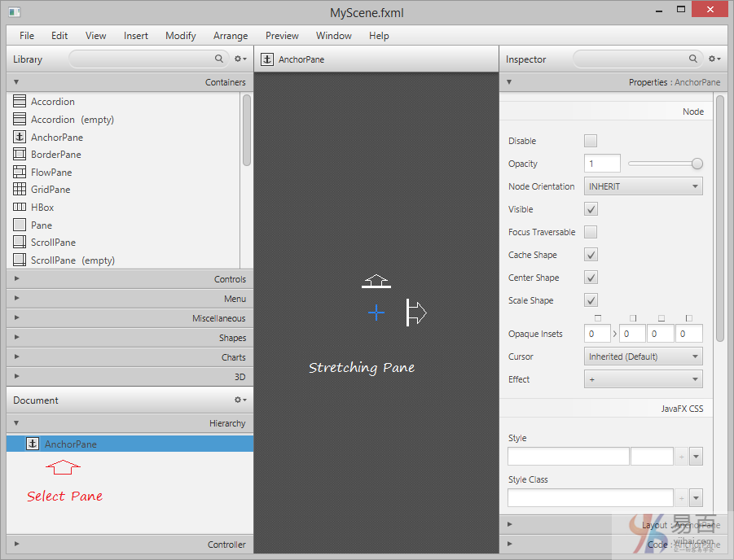This screenshot has height=560, width=734.
Task: Uncheck the Cache Shape checkbox
Action: tap(591, 255)
